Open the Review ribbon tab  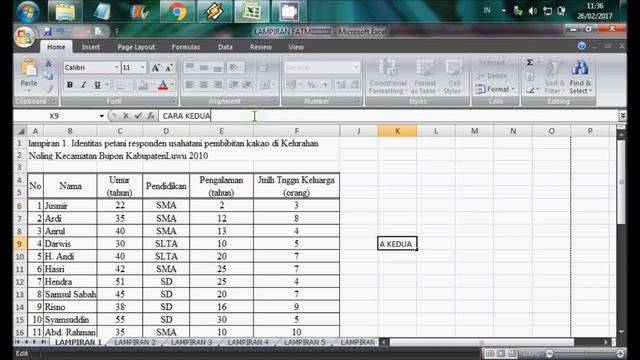tap(261, 47)
